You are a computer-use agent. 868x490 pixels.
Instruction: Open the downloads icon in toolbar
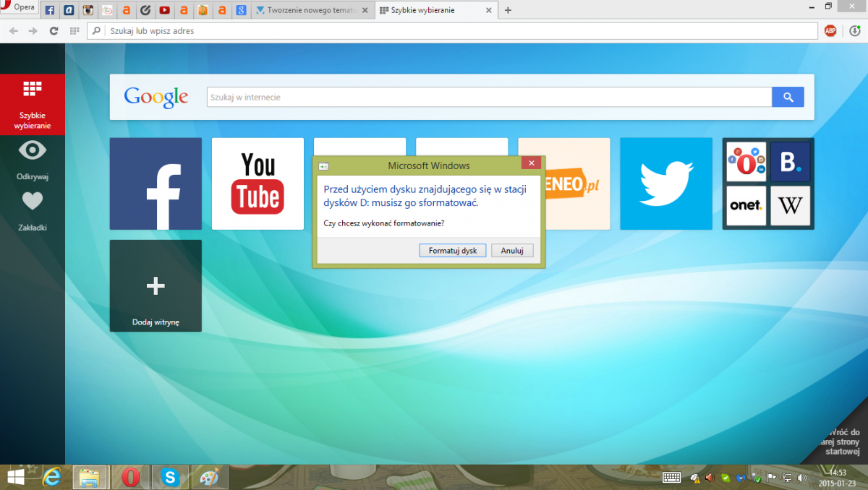[x=854, y=31]
